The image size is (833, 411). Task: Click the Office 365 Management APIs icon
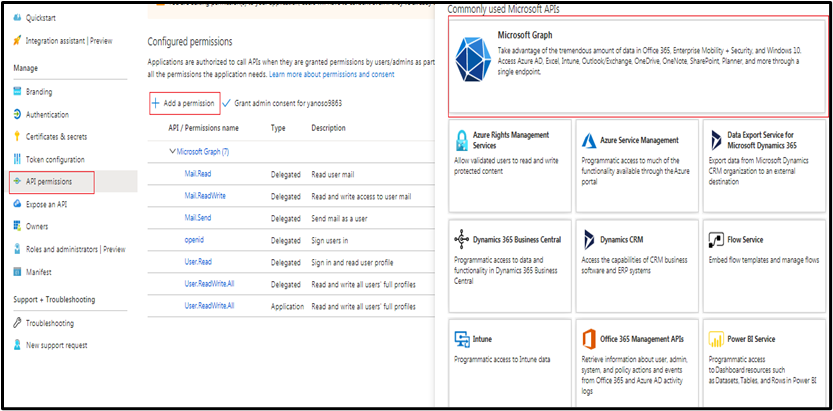click(x=588, y=339)
